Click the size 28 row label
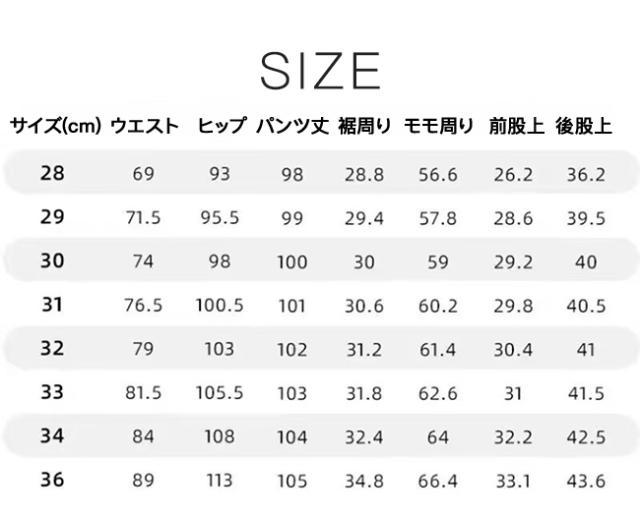The image size is (640, 517). click(x=52, y=174)
